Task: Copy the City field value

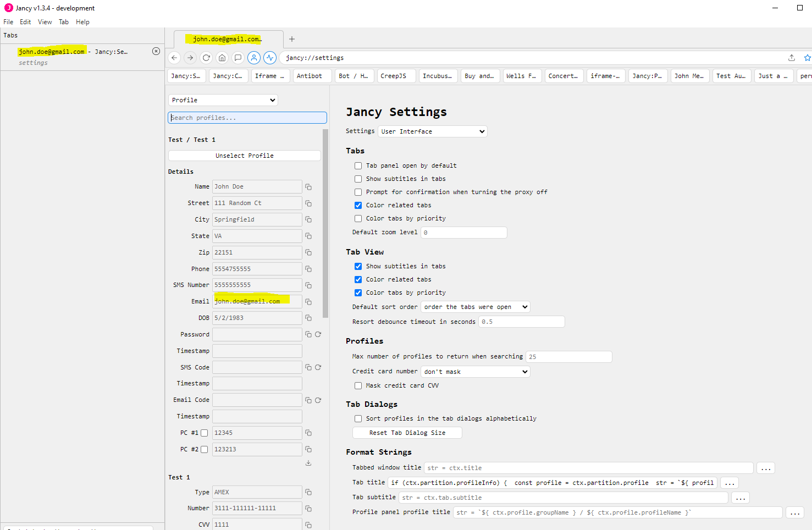Action: tap(308, 219)
